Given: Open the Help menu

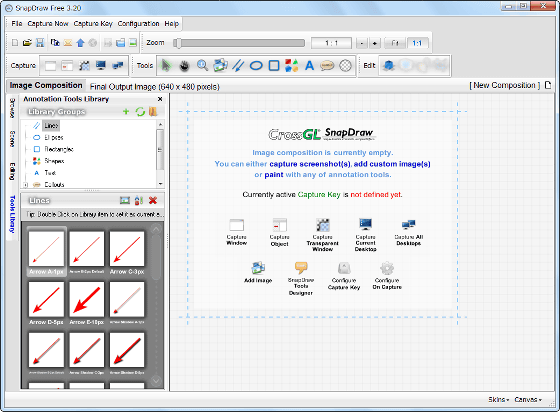Looking at the screenshot, I should 171,24.
